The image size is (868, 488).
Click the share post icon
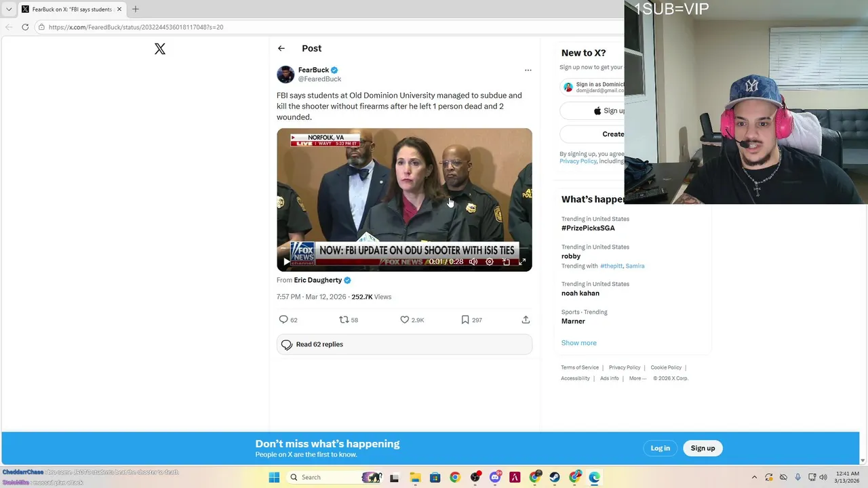pos(526,320)
